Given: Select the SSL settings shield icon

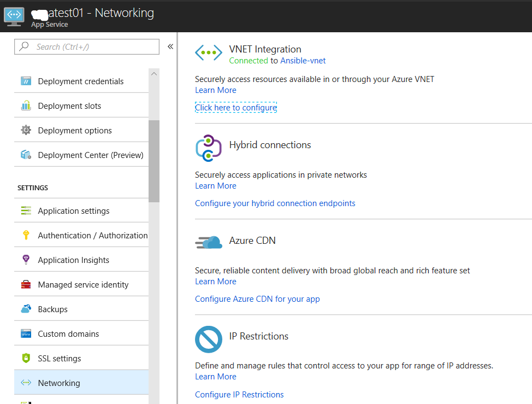Looking at the screenshot, I should [26, 358].
